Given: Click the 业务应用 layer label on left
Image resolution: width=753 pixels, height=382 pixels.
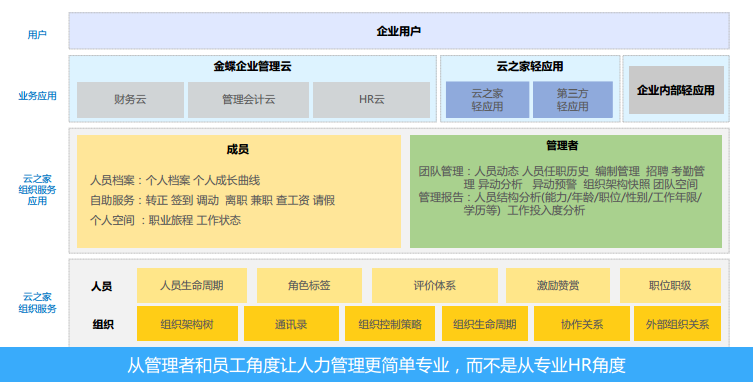Looking at the screenshot, I should coord(37,96).
